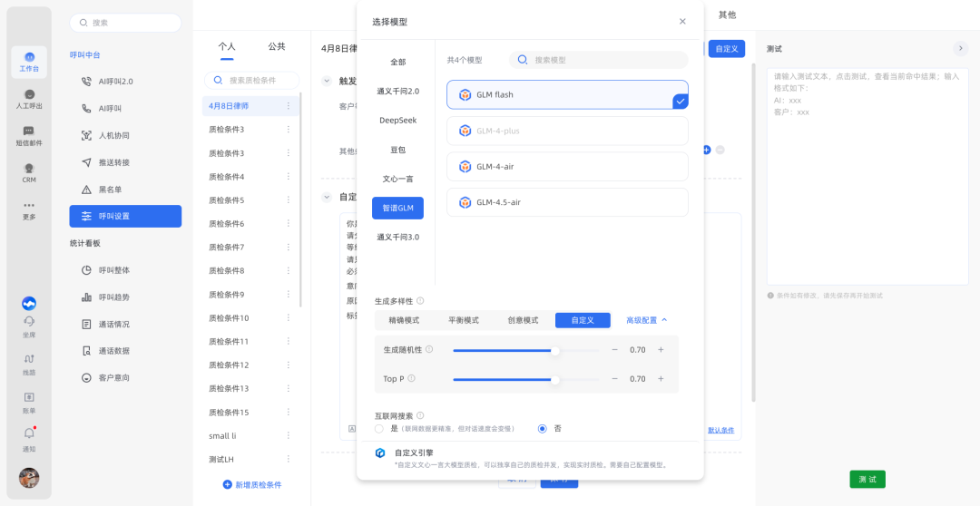Open 人机协同 menu entry
This screenshot has height=506, width=980.
pyautogui.click(x=125, y=135)
